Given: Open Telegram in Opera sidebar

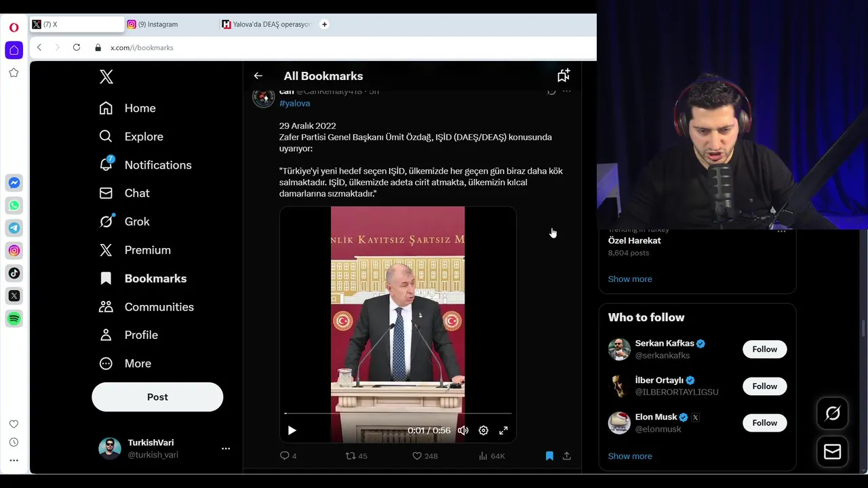Looking at the screenshot, I should [x=14, y=228].
